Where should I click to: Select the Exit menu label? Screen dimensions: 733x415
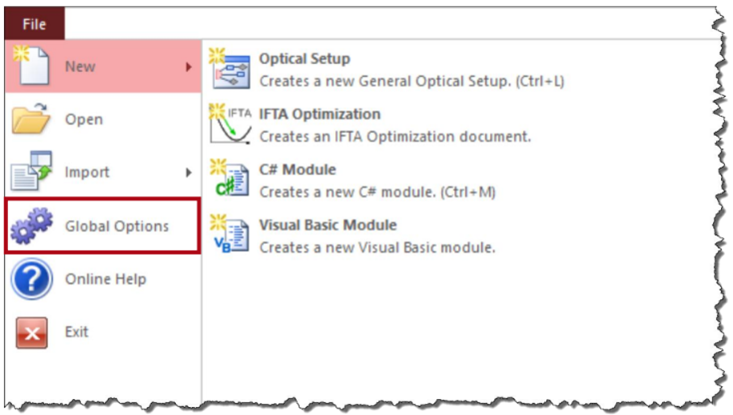click(77, 332)
